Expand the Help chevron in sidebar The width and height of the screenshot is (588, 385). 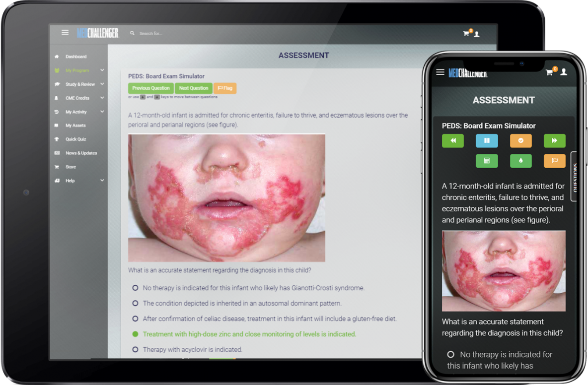(102, 180)
